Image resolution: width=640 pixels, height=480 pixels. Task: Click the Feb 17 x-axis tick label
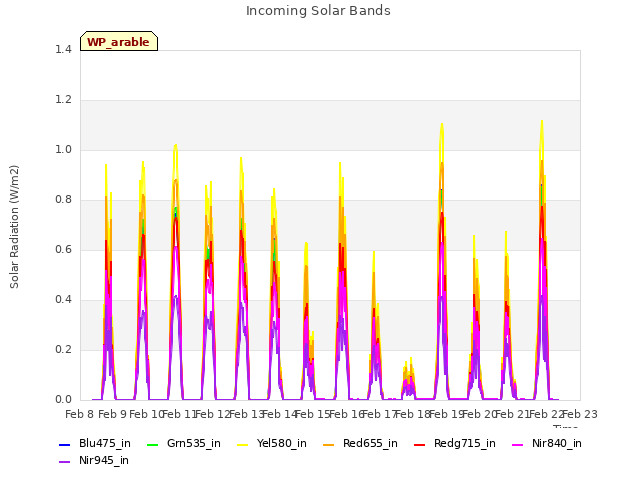(380, 414)
